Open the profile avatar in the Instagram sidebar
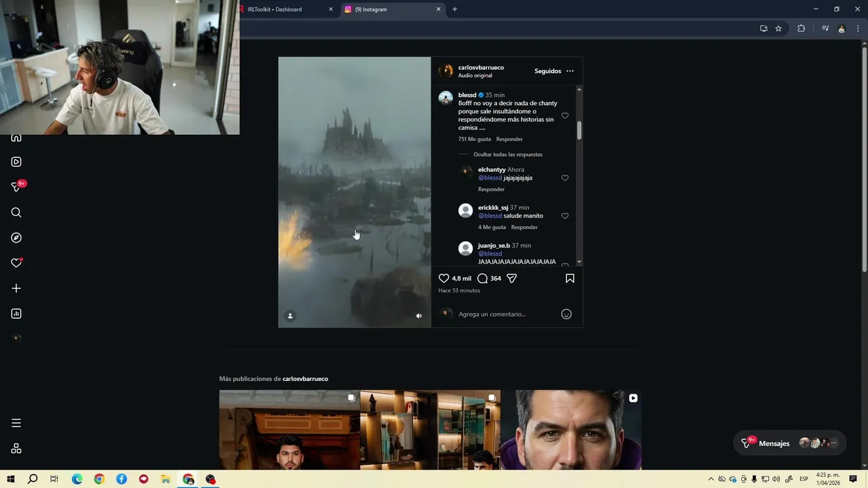The height and width of the screenshot is (488, 868). click(x=16, y=338)
